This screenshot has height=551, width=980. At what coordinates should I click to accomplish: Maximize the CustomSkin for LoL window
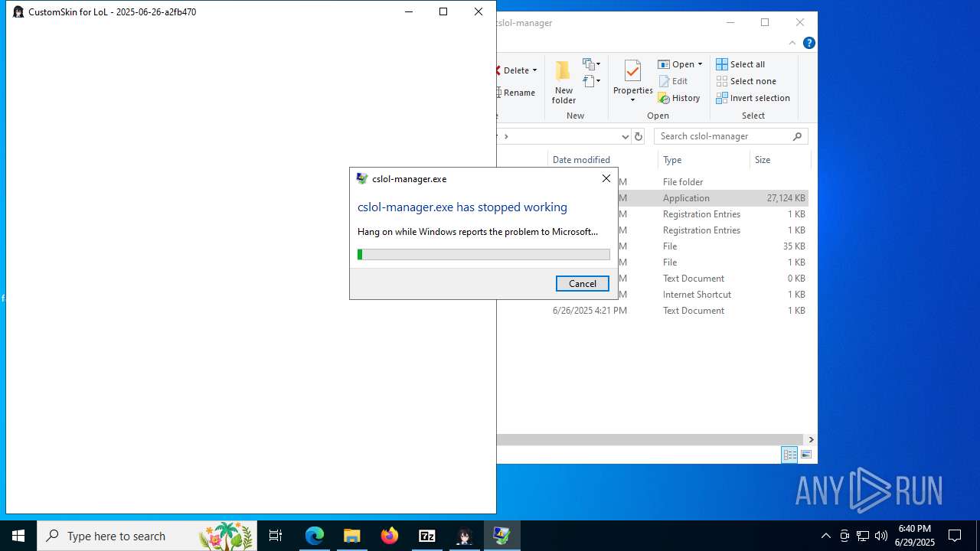point(443,11)
